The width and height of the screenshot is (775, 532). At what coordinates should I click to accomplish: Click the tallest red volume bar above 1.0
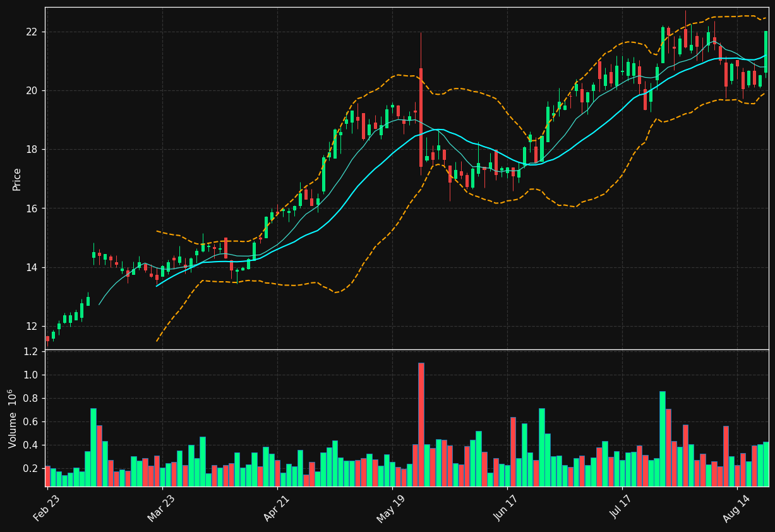421,425
